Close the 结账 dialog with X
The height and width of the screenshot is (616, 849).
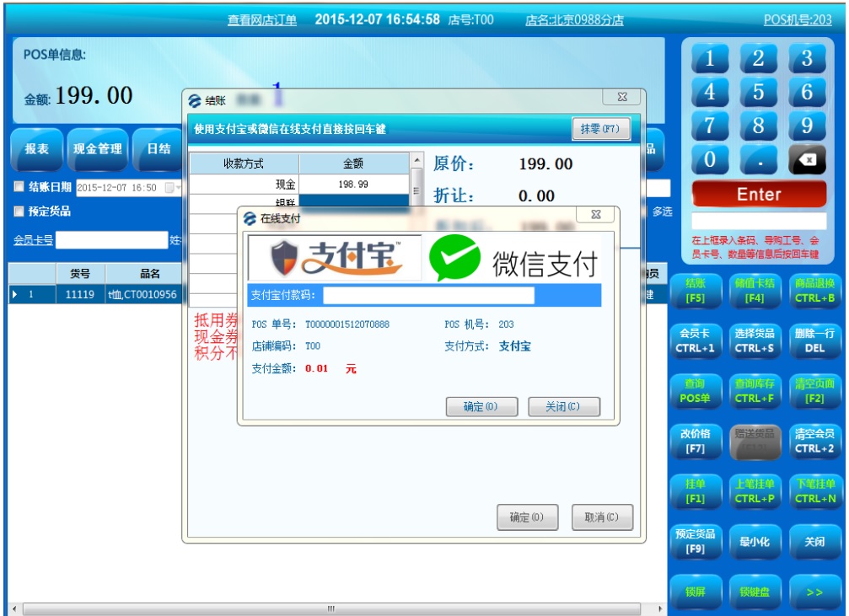coord(622,97)
